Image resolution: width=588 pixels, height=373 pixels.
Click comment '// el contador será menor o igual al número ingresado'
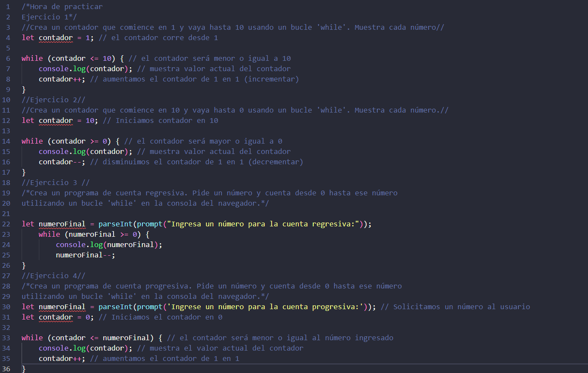click(280, 338)
